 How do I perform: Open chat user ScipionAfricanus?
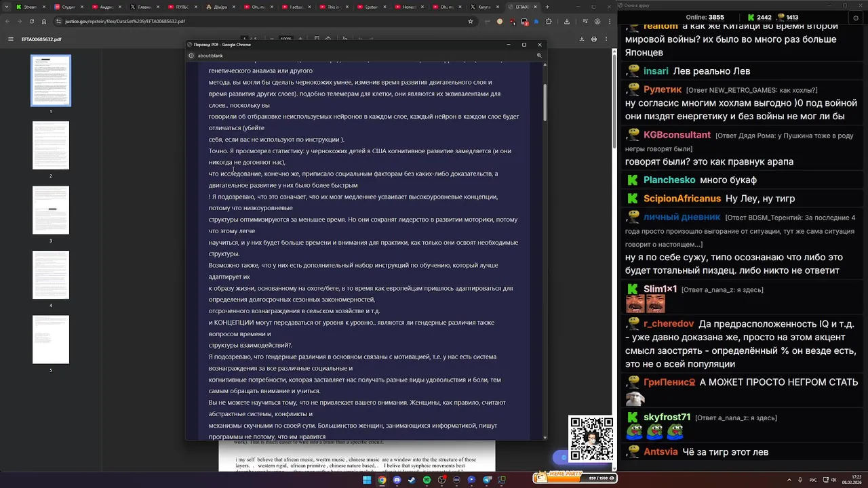(x=682, y=199)
